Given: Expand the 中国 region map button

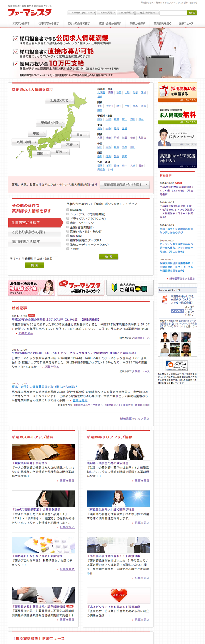Looking at the screenshot, I should pyautogui.click(x=37, y=133).
